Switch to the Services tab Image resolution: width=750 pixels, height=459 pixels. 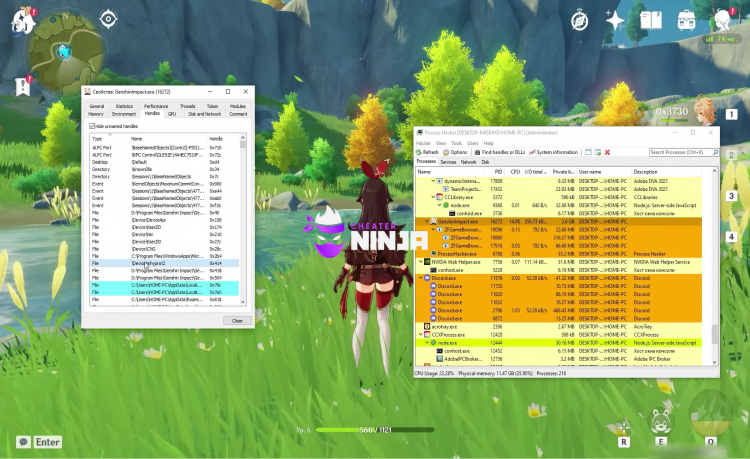448,162
